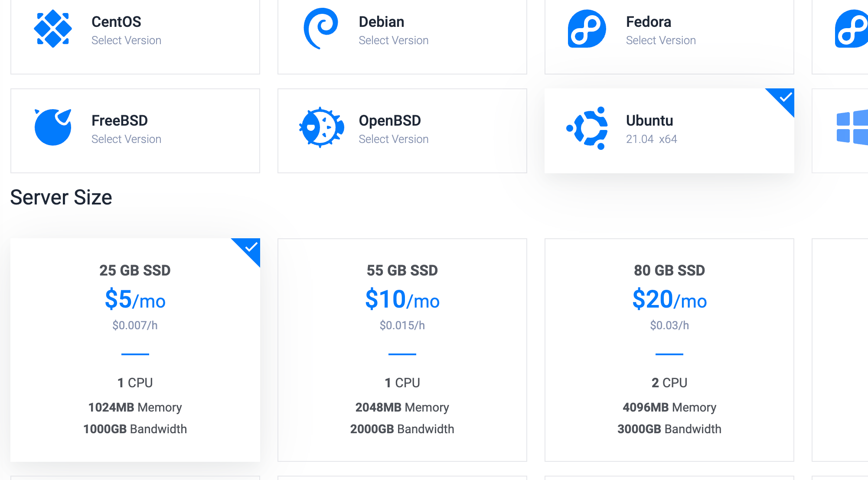Click the Debian swirl logo
Screen dimensions: 868x480
(321, 29)
